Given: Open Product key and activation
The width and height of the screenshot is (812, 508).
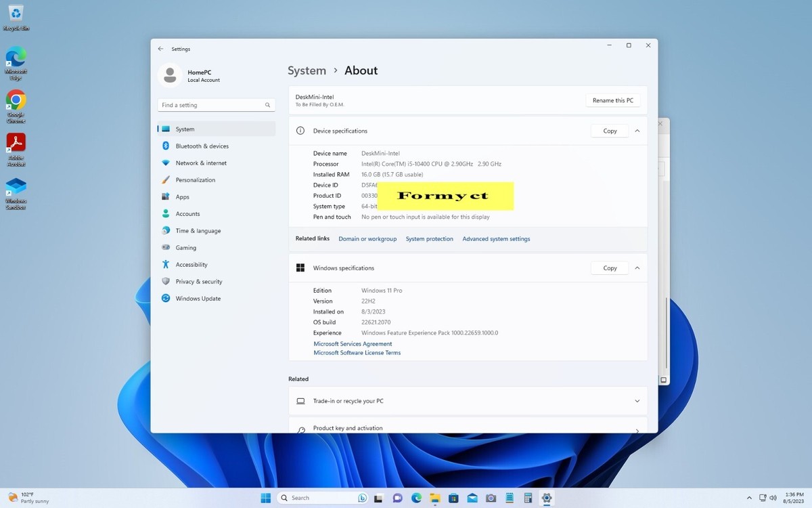Looking at the screenshot, I should pos(468,427).
